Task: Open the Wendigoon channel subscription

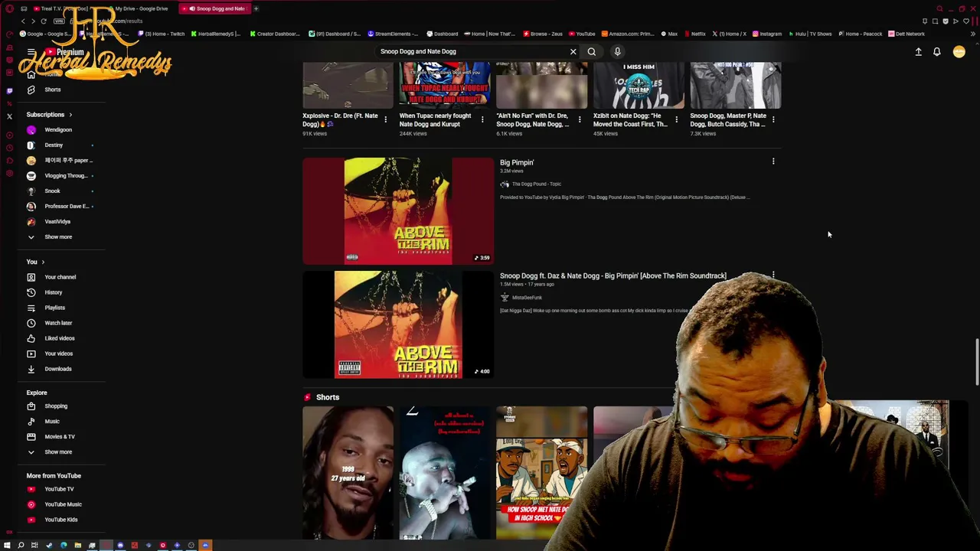Action: [58, 130]
